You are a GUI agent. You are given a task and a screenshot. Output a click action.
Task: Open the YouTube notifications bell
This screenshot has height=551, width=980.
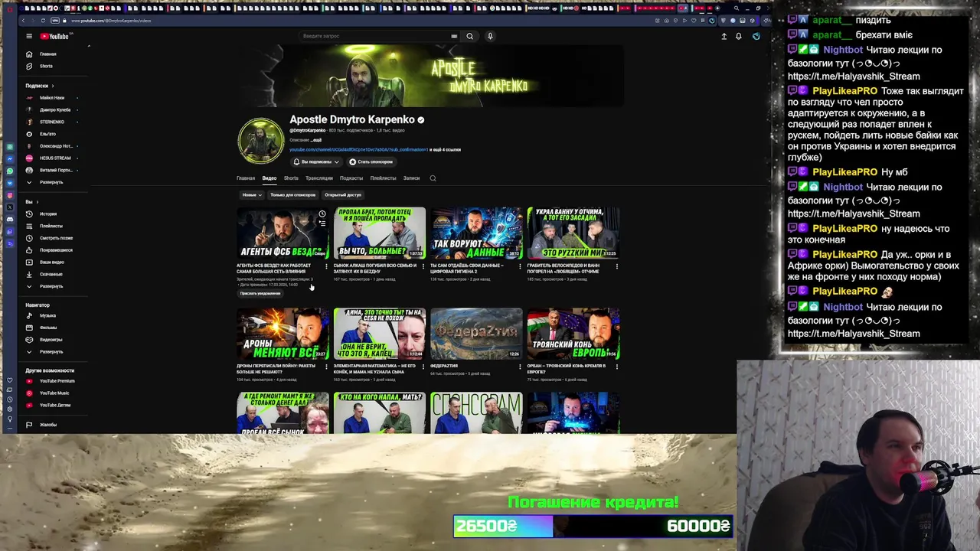[x=739, y=36]
